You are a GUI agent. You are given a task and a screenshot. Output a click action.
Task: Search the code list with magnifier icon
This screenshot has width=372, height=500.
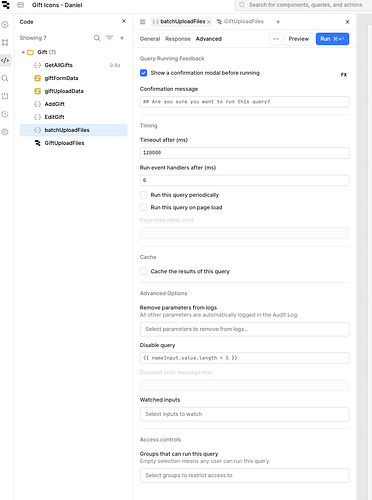click(x=97, y=38)
